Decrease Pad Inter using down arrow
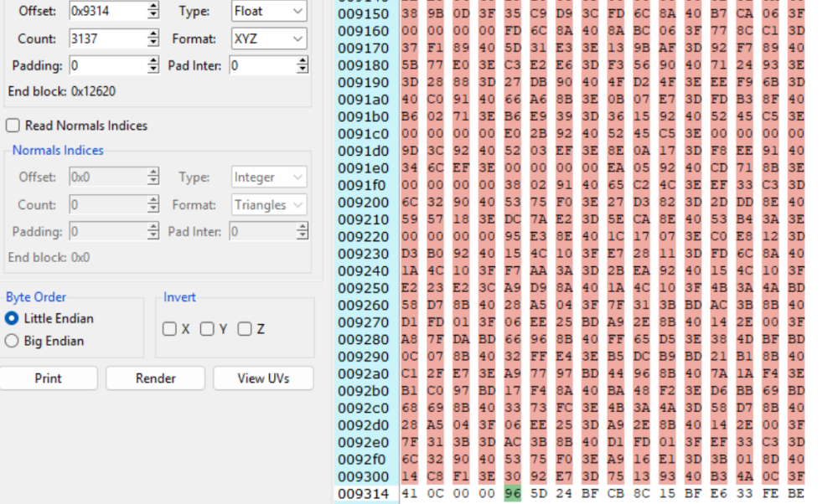 coord(303,69)
